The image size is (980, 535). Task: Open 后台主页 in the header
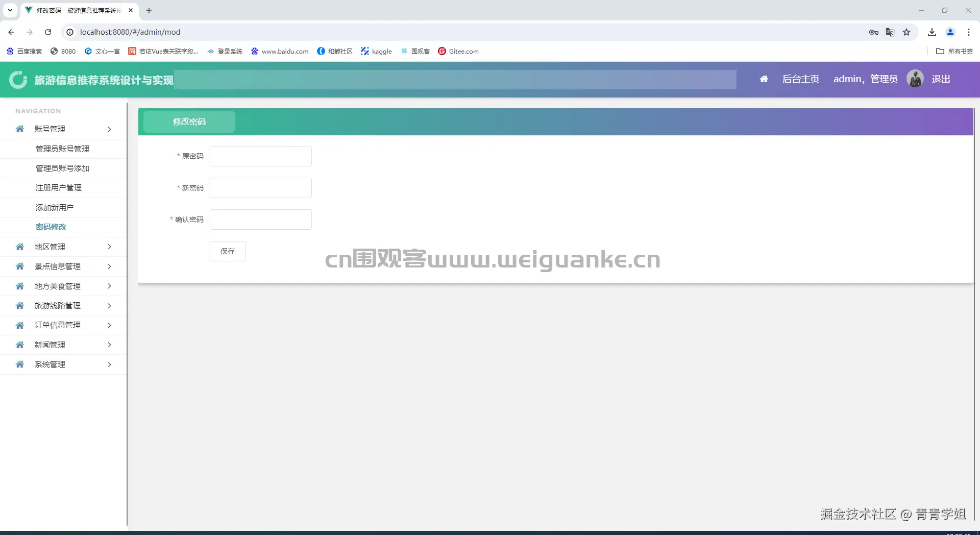click(x=800, y=79)
